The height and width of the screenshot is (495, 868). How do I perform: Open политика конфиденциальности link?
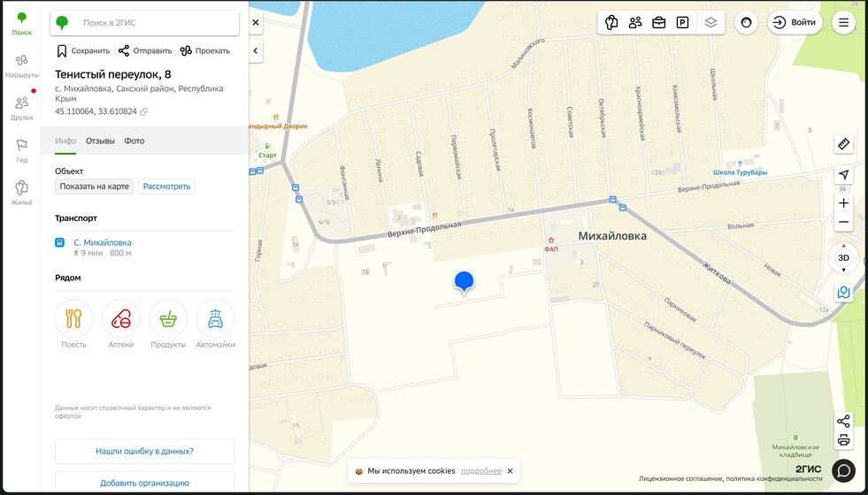tap(774, 479)
